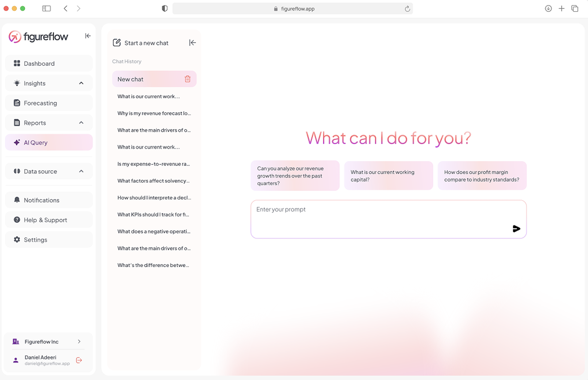Open the privacy shield icon
The height and width of the screenshot is (380, 588).
click(x=165, y=9)
